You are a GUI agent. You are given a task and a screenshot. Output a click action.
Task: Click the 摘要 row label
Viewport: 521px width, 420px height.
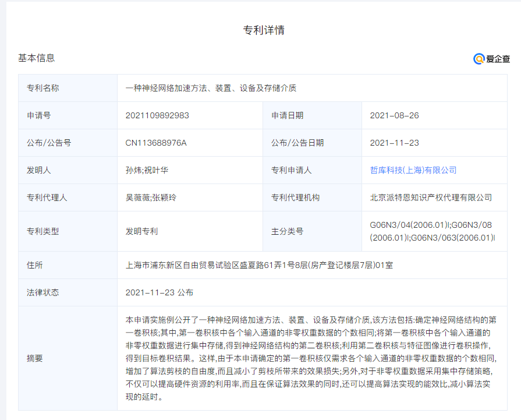(35, 358)
